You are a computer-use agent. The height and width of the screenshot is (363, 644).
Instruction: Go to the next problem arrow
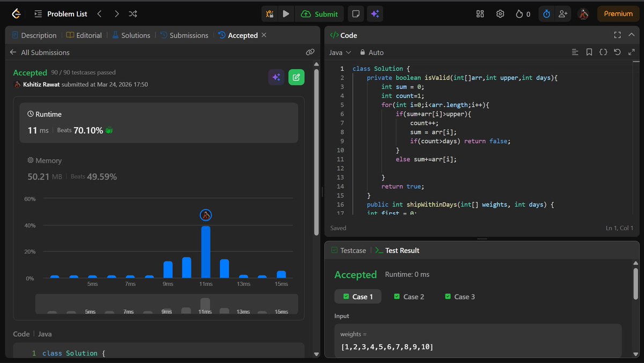click(x=116, y=14)
